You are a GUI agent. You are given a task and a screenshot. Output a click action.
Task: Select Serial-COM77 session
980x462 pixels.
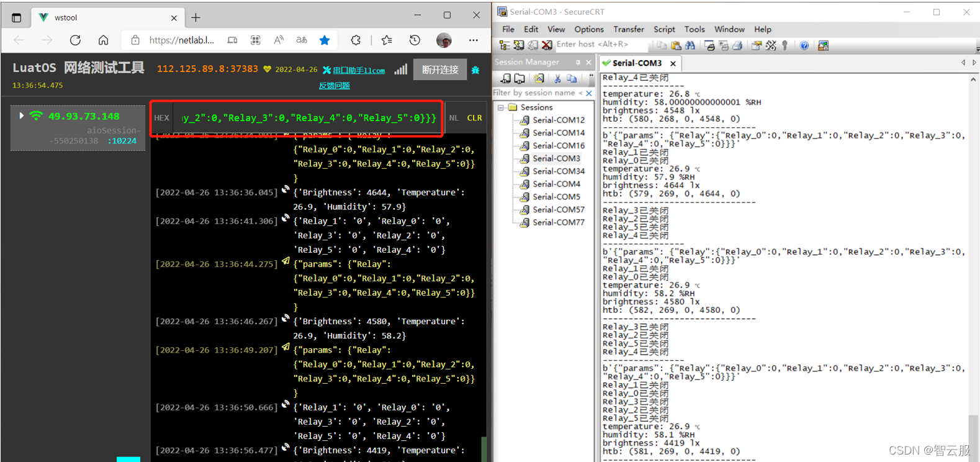point(559,222)
